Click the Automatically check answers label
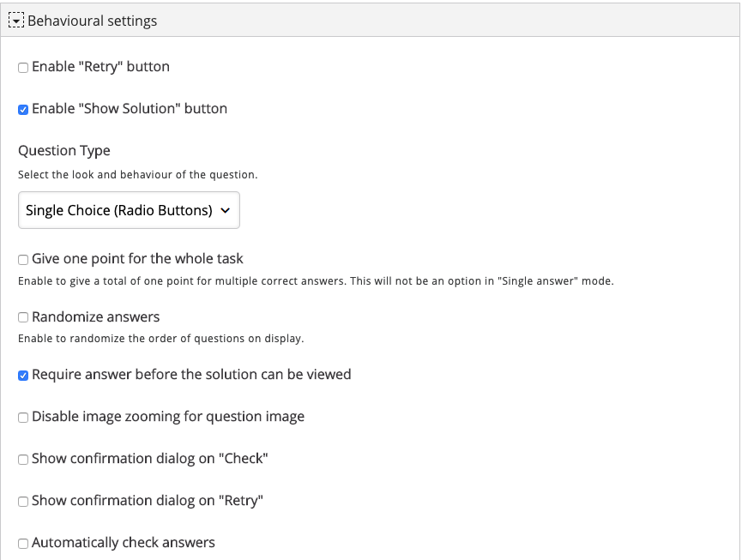Image resolution: width=748 pixels, height=560 pixels. coord(124,542)
